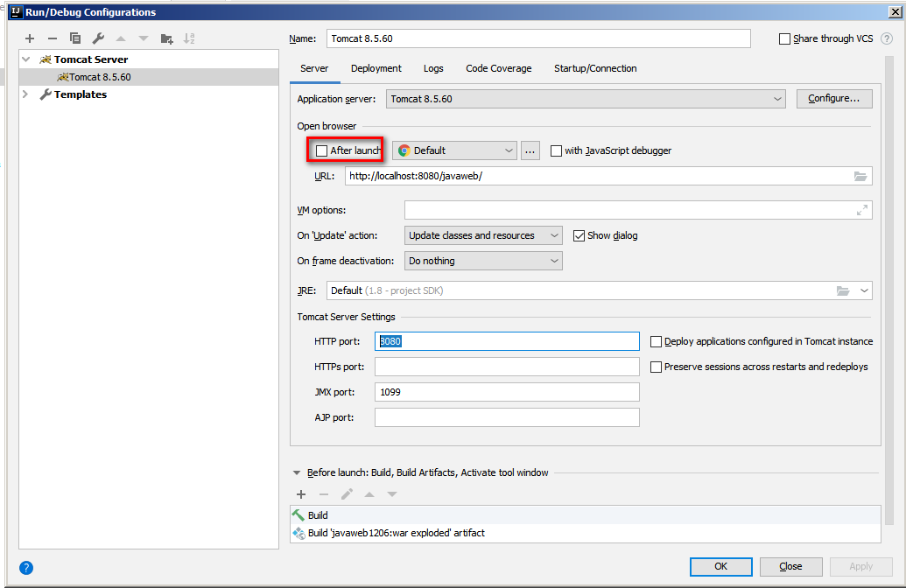
Task: Open the Code Coverage tab
Action: point(499,68)
